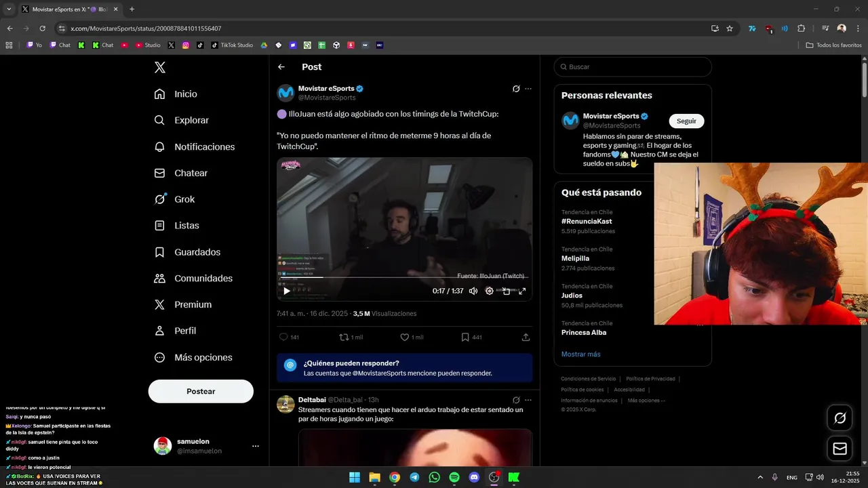This screenshot has height=488, width=868.
Task: Open Guardados in the sidebar
Action: [x=187, y=252]
